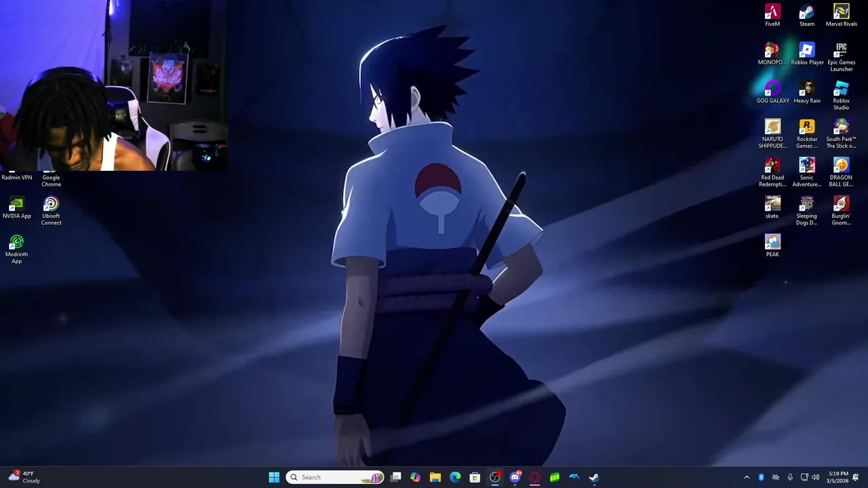Click the Google Chrome shortcut label
The width and height of the screenshot is (868, 488).
click(51, 181)
